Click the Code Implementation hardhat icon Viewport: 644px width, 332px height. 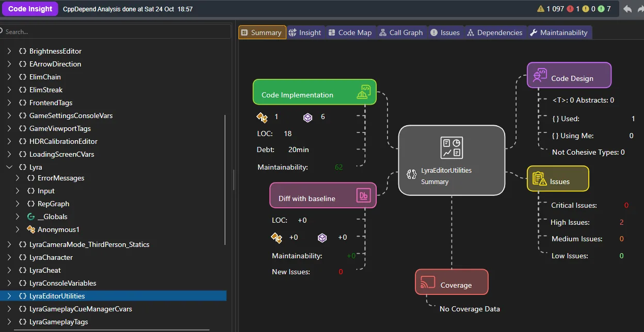tap(363, 92)
